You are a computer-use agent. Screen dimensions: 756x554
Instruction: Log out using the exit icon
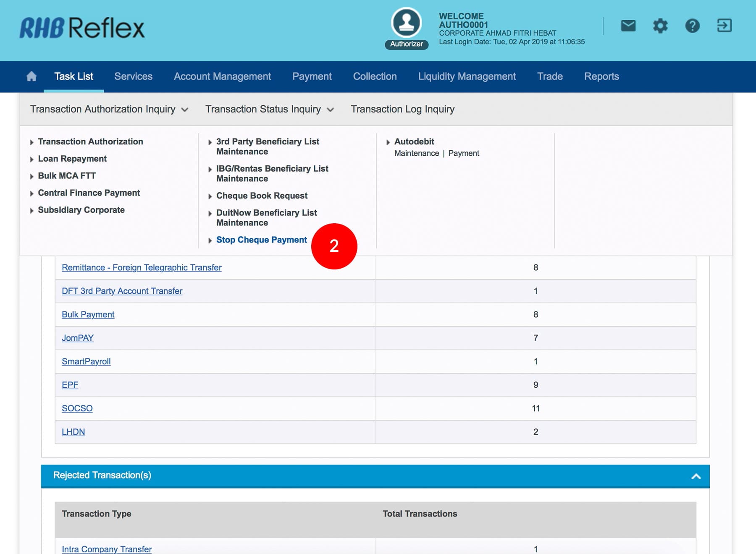click(724, 26)
